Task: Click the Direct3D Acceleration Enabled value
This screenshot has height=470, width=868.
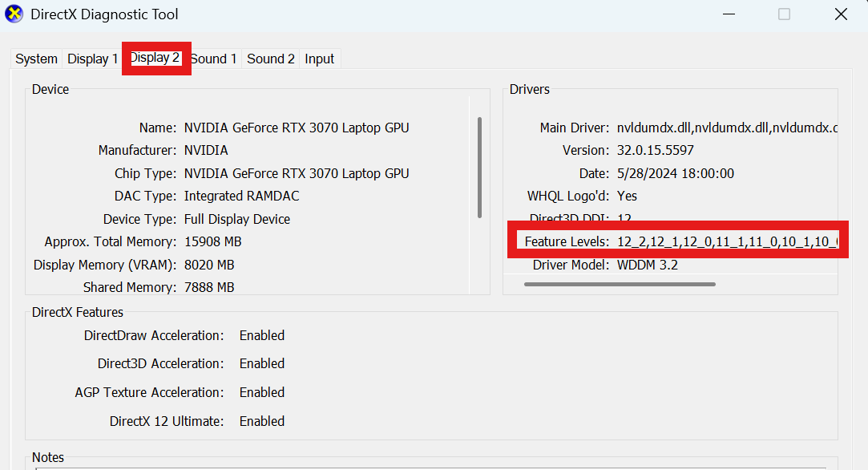Action: coord(262,364)
